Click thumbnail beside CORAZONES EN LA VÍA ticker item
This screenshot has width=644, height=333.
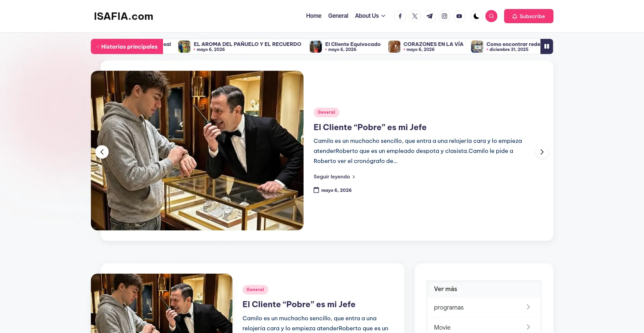tap(394, 47)
